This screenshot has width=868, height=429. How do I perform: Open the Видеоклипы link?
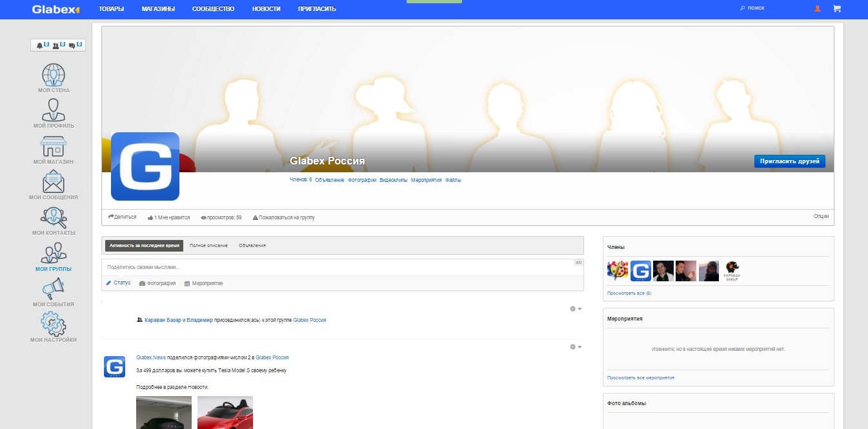(394, 180)
